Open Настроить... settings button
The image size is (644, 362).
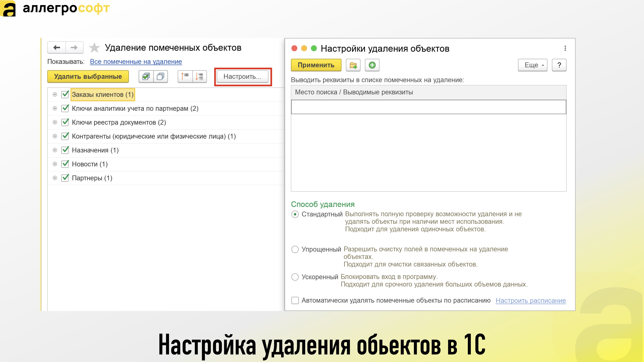click(x=243, y=76)
